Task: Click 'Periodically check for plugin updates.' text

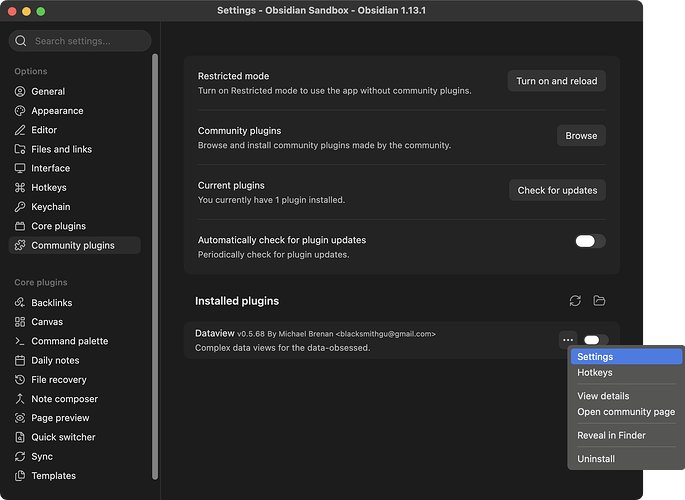Action: click(x=273, y=255)
